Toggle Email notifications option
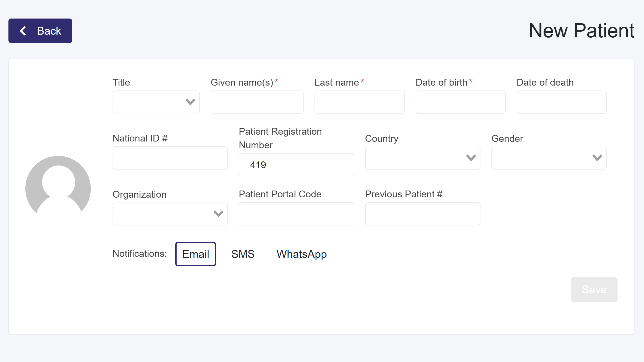 195,254
